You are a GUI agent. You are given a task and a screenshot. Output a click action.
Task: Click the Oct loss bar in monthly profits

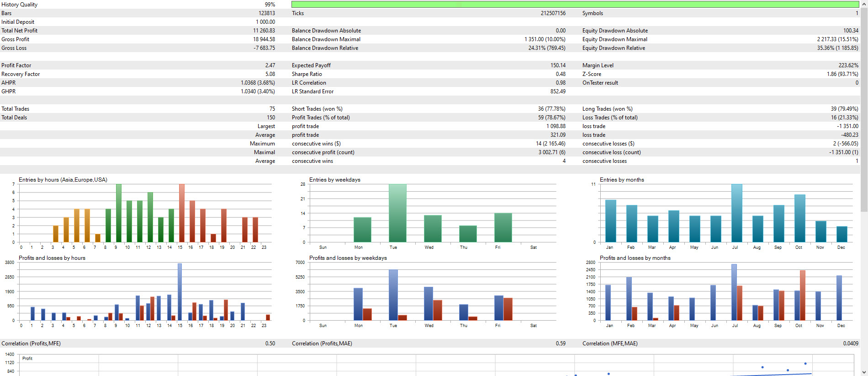coord(803,295)
